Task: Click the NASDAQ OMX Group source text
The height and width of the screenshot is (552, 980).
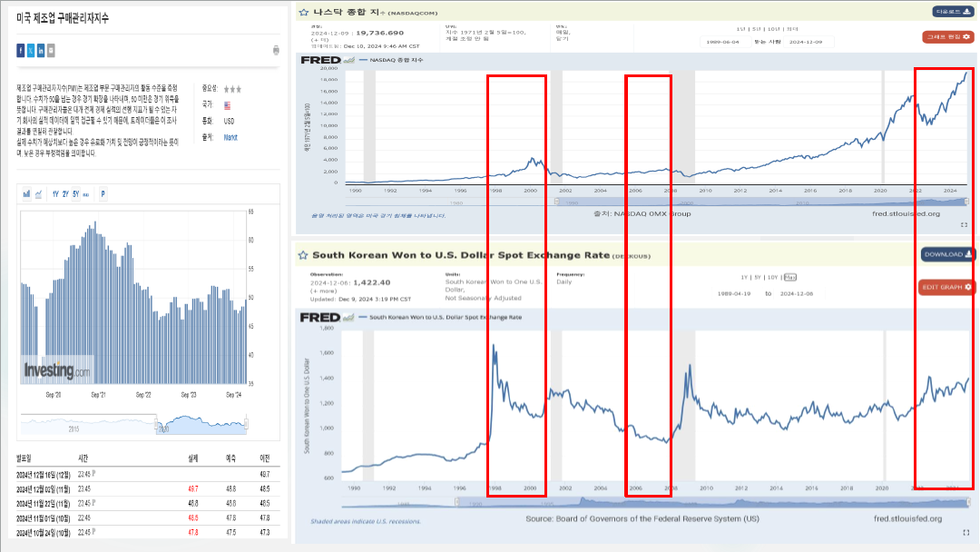Action: tap(642, 213)
